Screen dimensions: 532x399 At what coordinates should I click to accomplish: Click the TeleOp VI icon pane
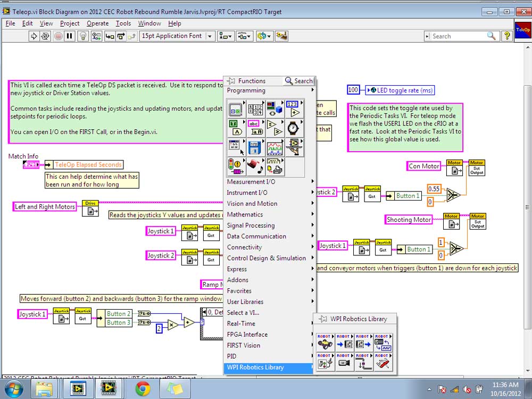click(x=523, y=31)
